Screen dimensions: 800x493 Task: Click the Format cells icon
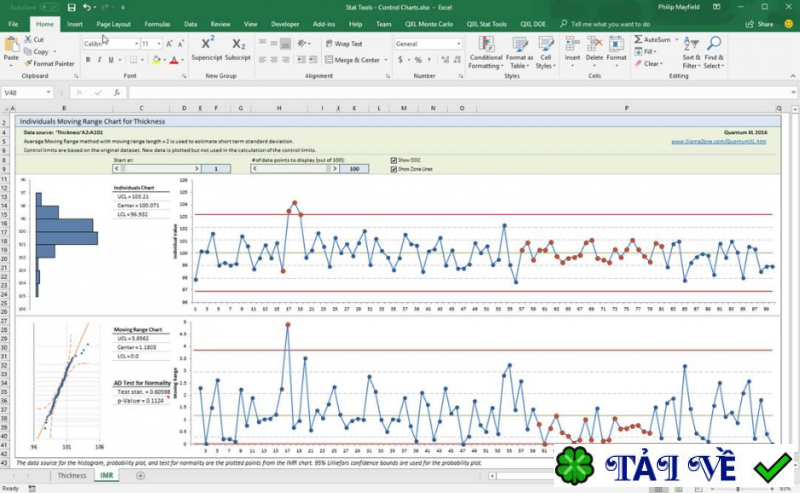pos(616,44)
